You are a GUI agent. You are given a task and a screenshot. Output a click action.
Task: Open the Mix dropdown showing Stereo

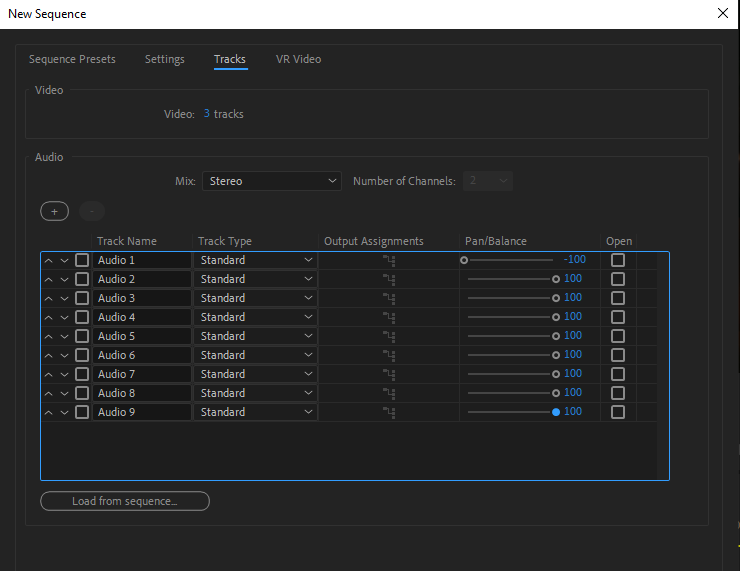pos(272,181)
